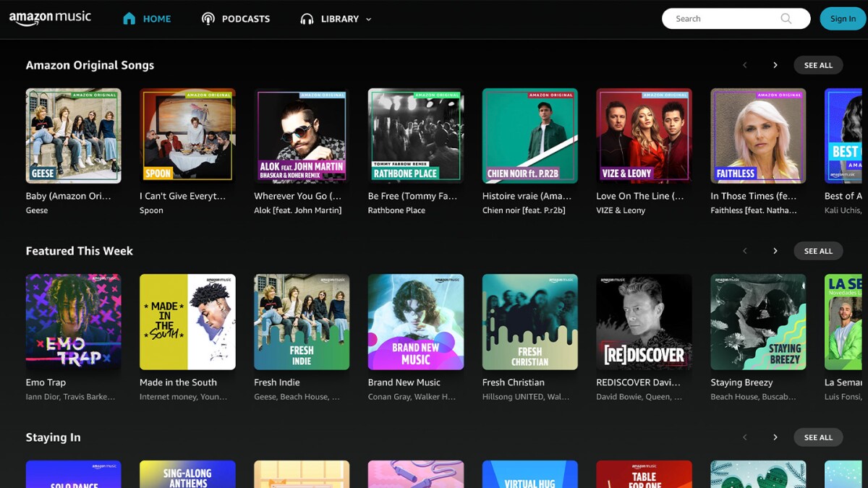See all Featured This Week playlists
Viewport: 868px width, 488px height.
click(x=818, y=251)
